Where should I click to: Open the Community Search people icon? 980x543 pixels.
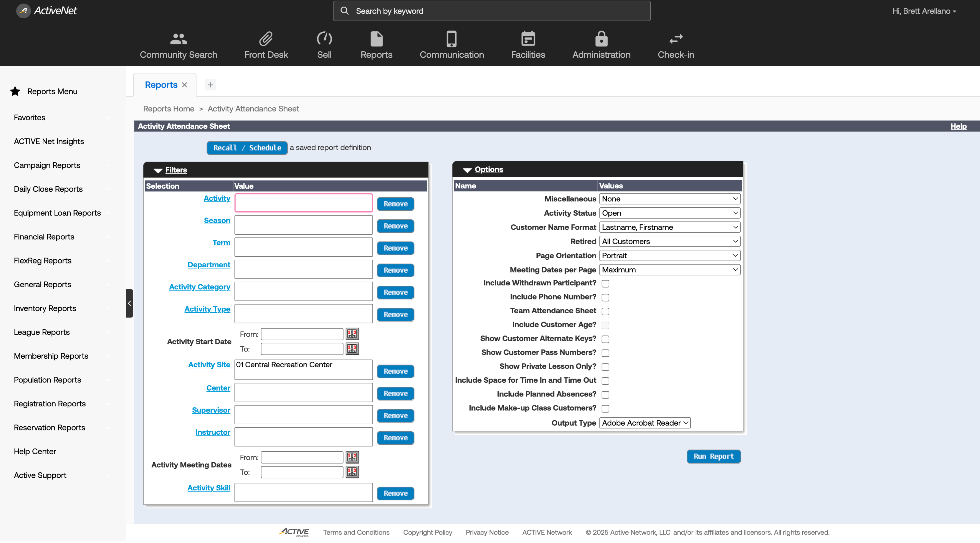click(178, 39)
